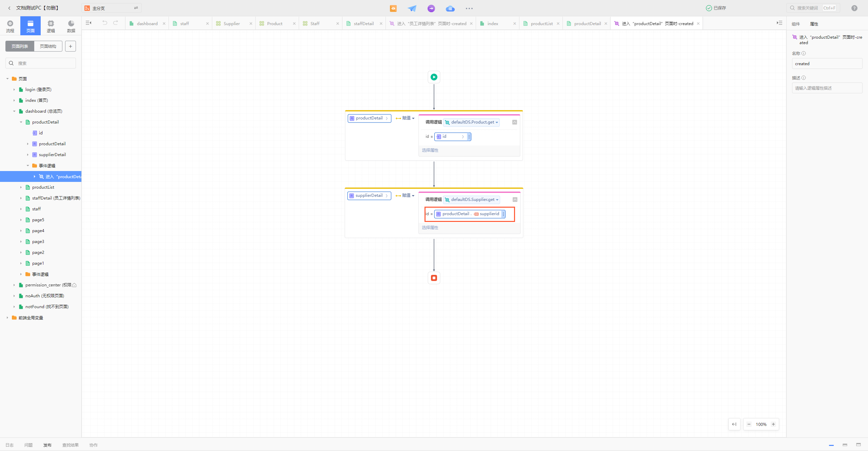Switch to the staffDetail tab
868x451 pixels.
click(363, 23)
